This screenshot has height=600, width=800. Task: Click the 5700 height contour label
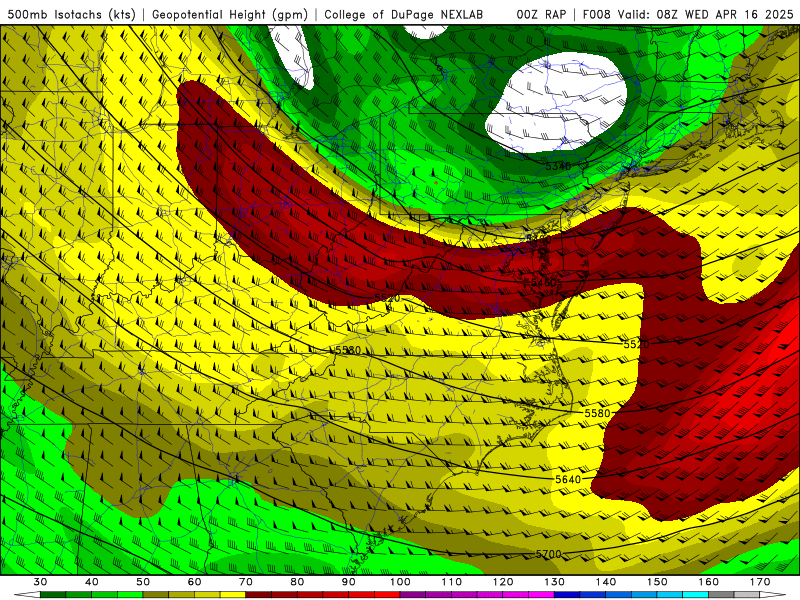pos(548,554)
